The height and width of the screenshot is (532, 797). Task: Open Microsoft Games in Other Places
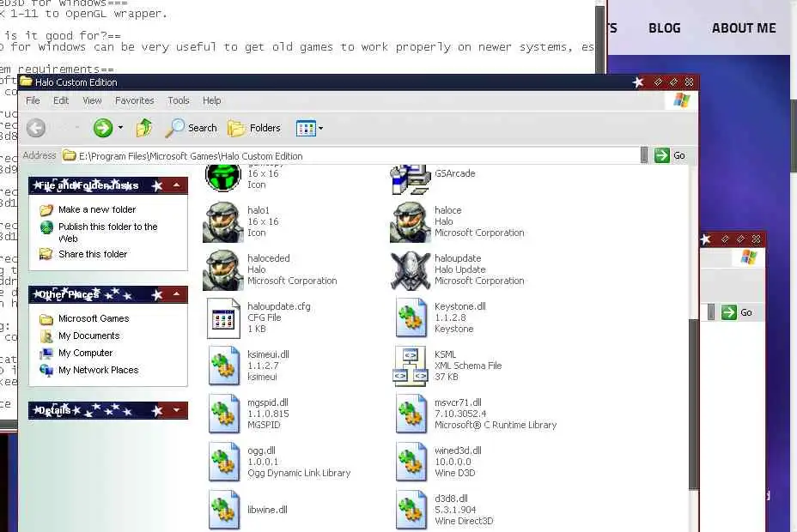click(x=94, y=319)
